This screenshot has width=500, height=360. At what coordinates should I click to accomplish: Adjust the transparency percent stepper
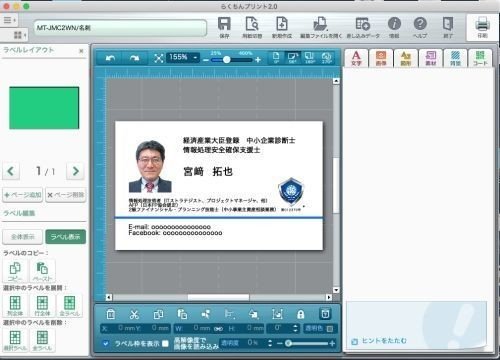270,343
